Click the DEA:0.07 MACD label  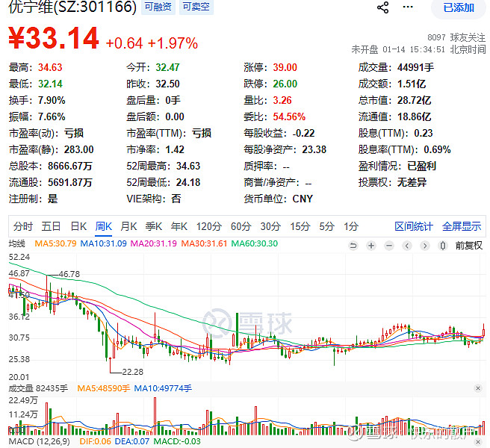coord(132,442)
